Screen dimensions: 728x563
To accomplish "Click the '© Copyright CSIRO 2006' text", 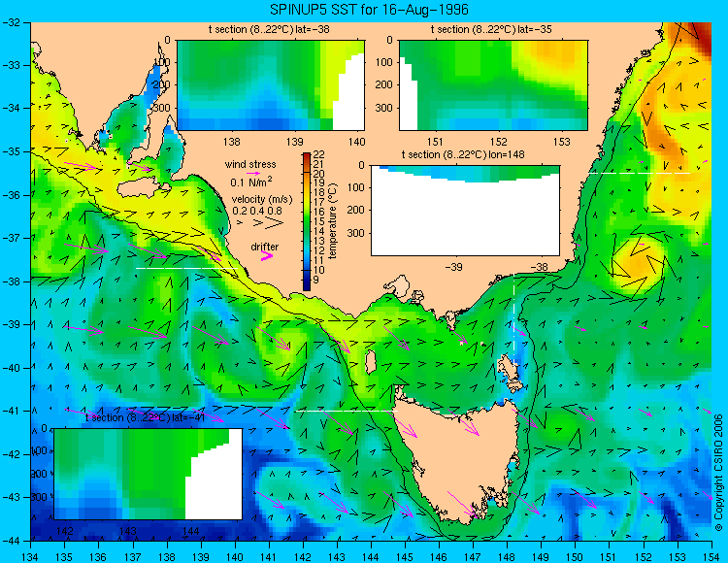I will click(718, 473).
